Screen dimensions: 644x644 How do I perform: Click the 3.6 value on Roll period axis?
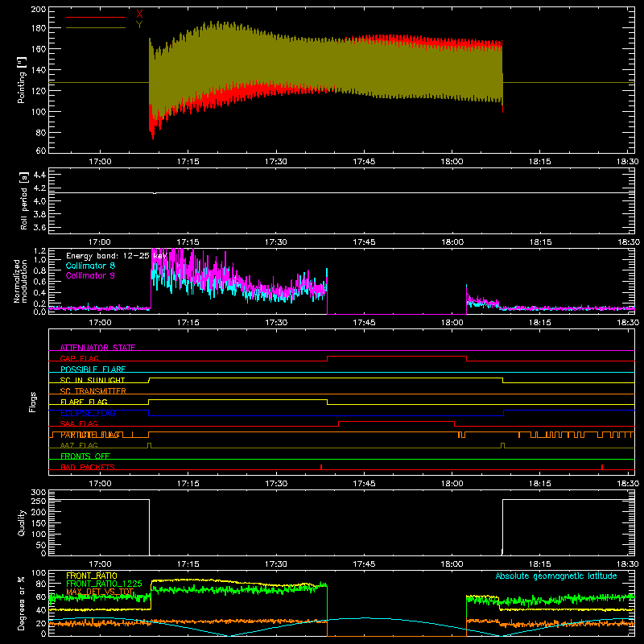(x=39, y=227)
